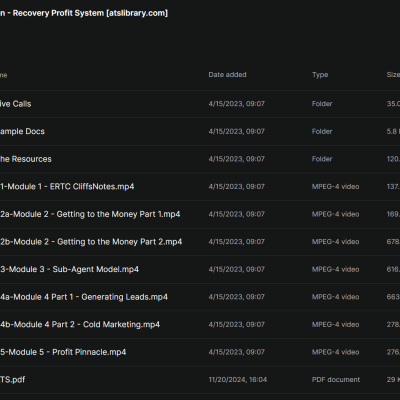
Task: Click 'Folder' type of 'he Resources' row
Action: click(x=322, y=159)
